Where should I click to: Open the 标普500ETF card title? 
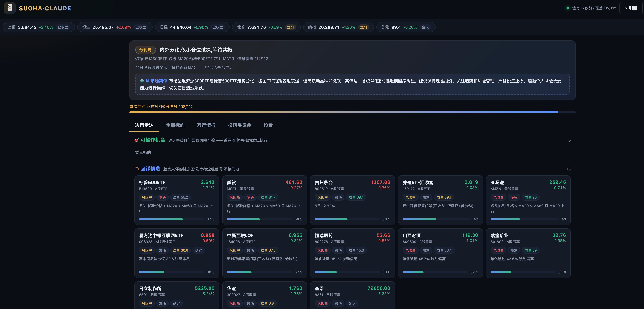tap(152, 183)
